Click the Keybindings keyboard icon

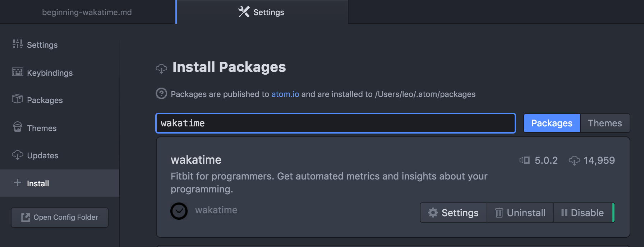click(17, 72)
